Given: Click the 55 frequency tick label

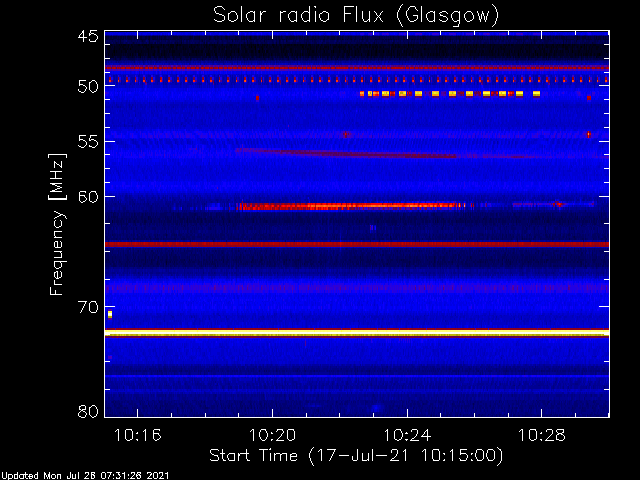Looking at the screenshot, I should pyautogui.click(x=88, y=142).
